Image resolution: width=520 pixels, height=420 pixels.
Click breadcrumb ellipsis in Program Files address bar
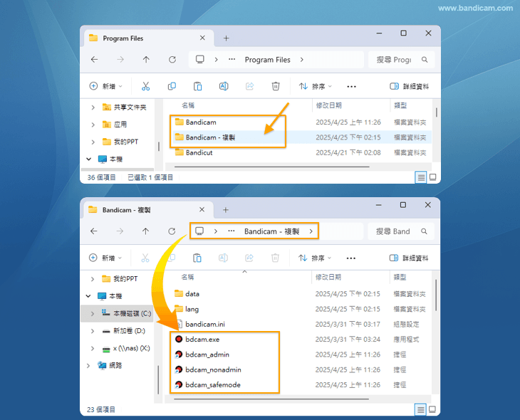pyautogui.click(x=232, y=60)
